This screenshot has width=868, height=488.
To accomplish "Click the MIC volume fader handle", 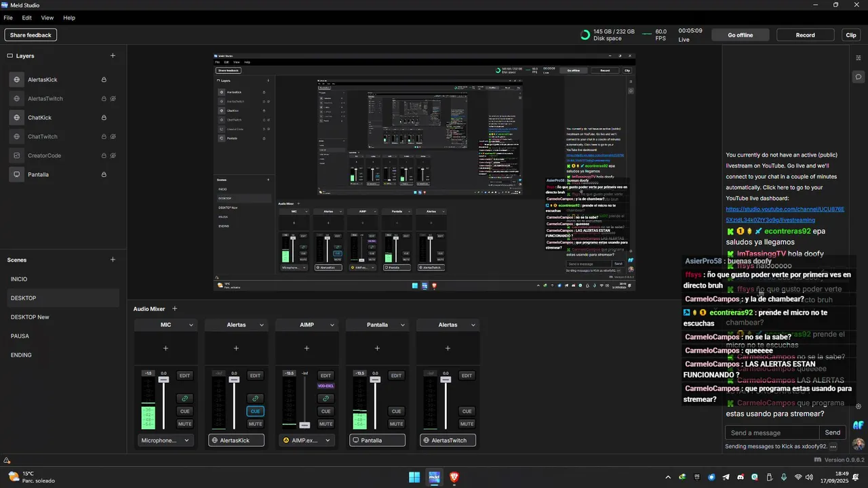I will [x=163, y=380].
